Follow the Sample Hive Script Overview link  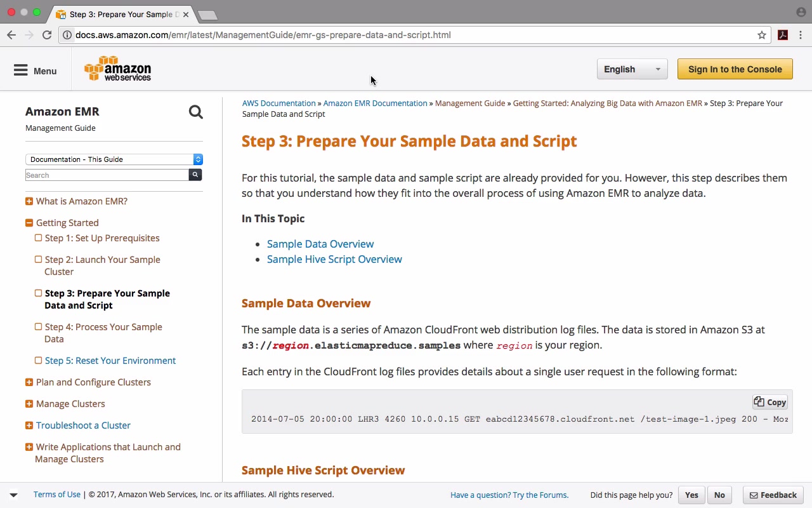(334, 259)
